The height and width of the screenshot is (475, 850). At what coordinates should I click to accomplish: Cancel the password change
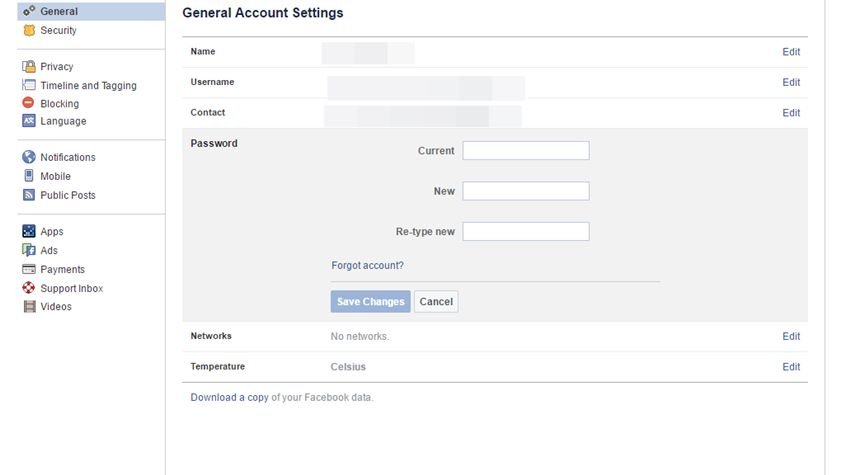click(436, 301)
